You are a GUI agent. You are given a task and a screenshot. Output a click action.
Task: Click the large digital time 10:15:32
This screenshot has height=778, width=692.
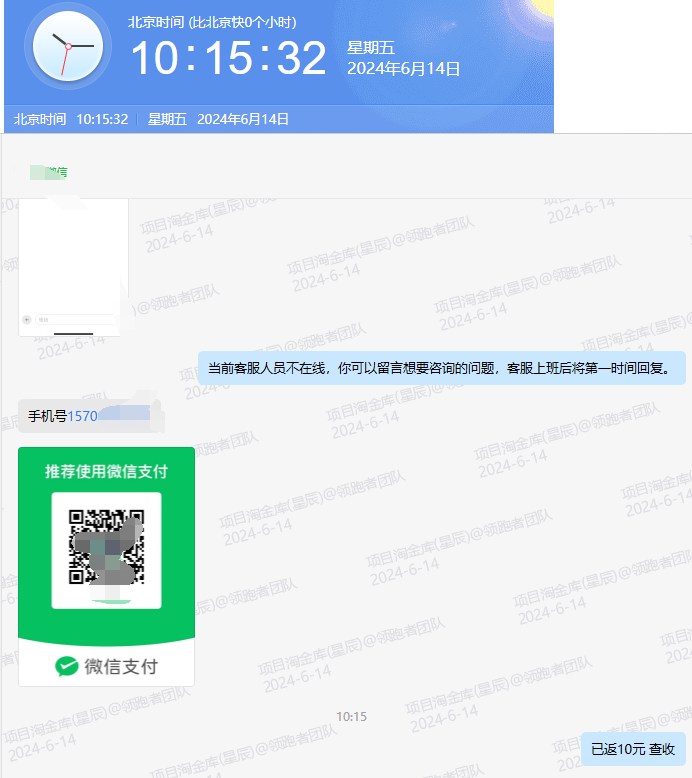(x=229, y=58)
